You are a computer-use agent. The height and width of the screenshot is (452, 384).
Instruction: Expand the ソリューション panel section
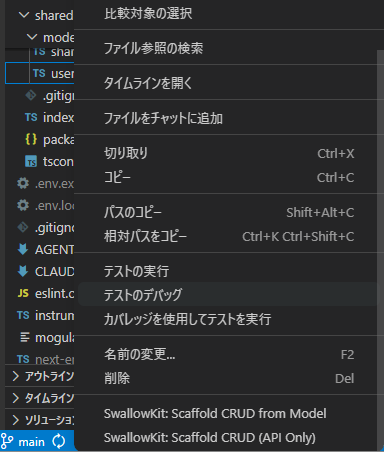pos(15,420)
